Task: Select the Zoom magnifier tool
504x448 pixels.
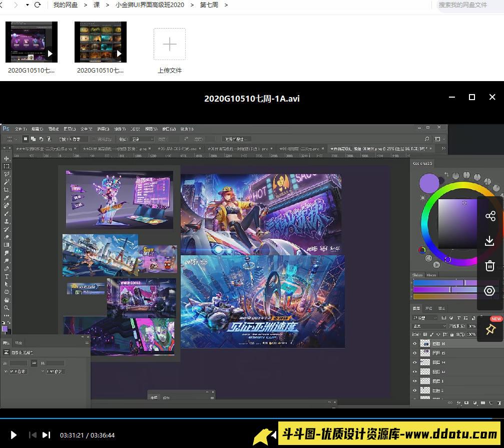Action: pyautogui.click(x=7, y=308)
